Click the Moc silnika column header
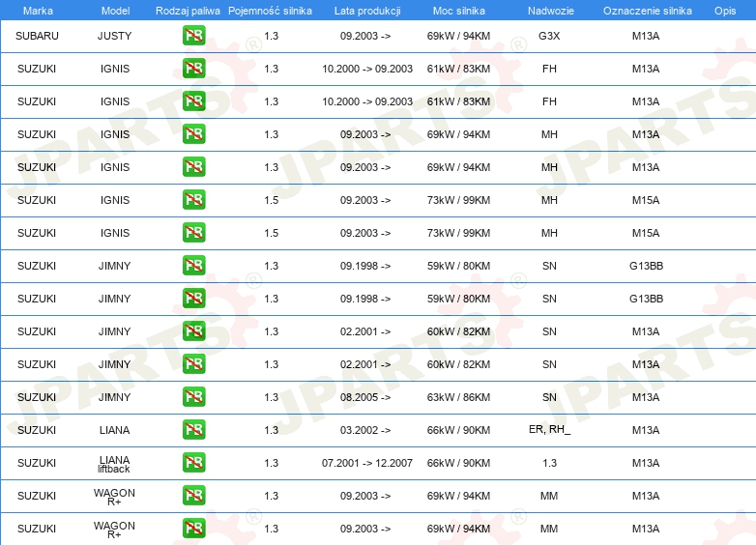 pos(458,11)
